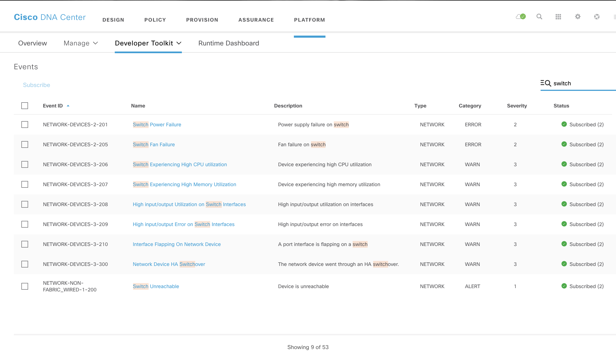Open the global search magnifier icon

coord(539,17)
